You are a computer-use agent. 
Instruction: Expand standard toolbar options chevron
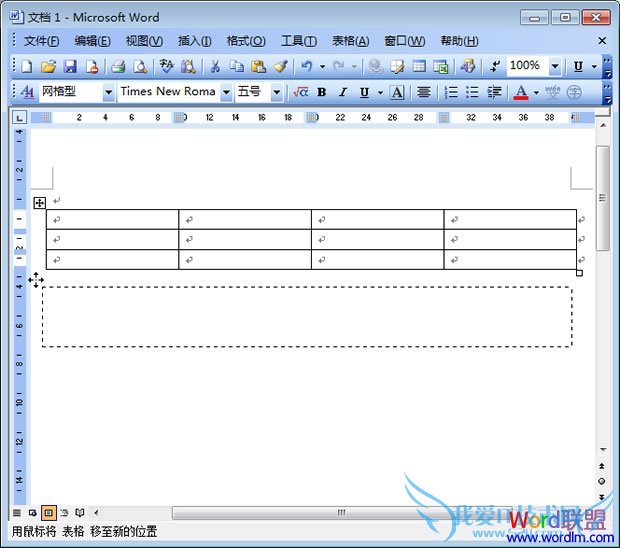tap(607, 67)
